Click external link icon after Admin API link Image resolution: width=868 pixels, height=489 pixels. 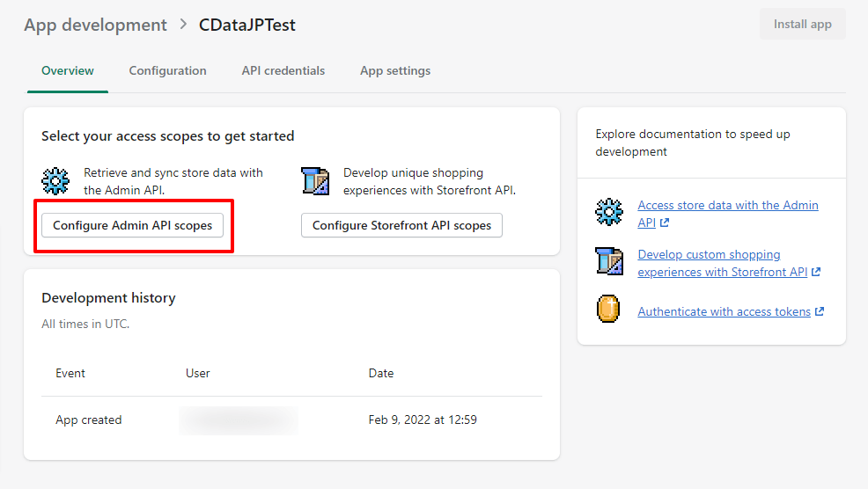665,223
